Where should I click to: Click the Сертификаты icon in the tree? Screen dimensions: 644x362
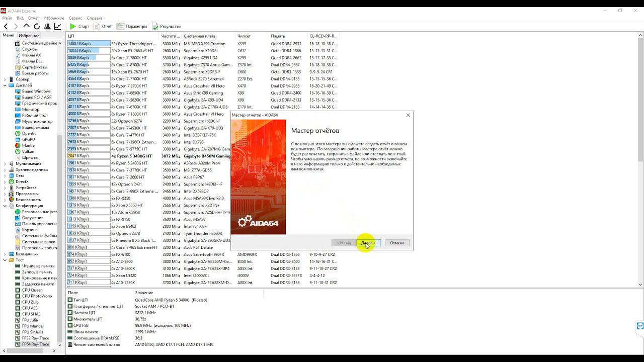point(18,67)
